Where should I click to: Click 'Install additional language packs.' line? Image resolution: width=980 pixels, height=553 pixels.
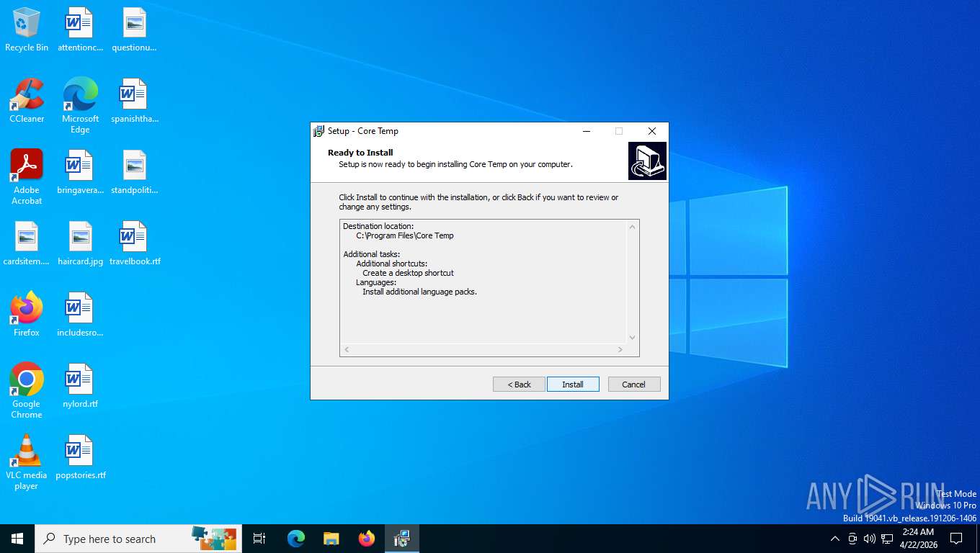[419, 292]
